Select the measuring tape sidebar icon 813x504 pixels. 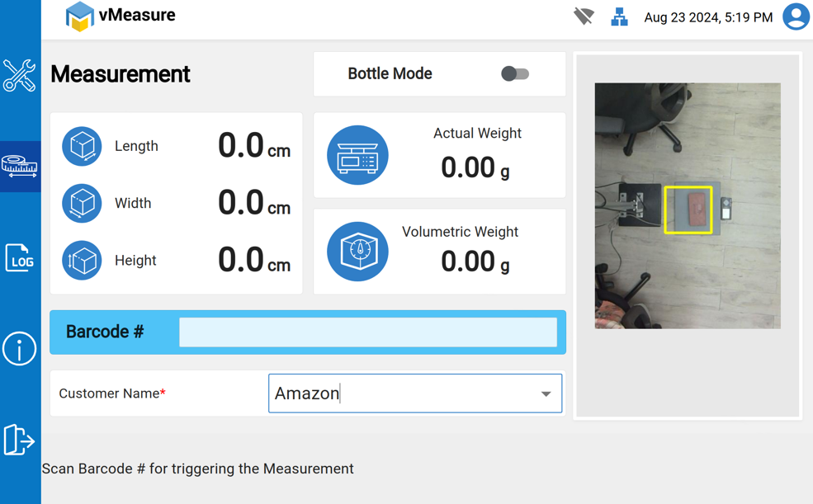[19, 166]
